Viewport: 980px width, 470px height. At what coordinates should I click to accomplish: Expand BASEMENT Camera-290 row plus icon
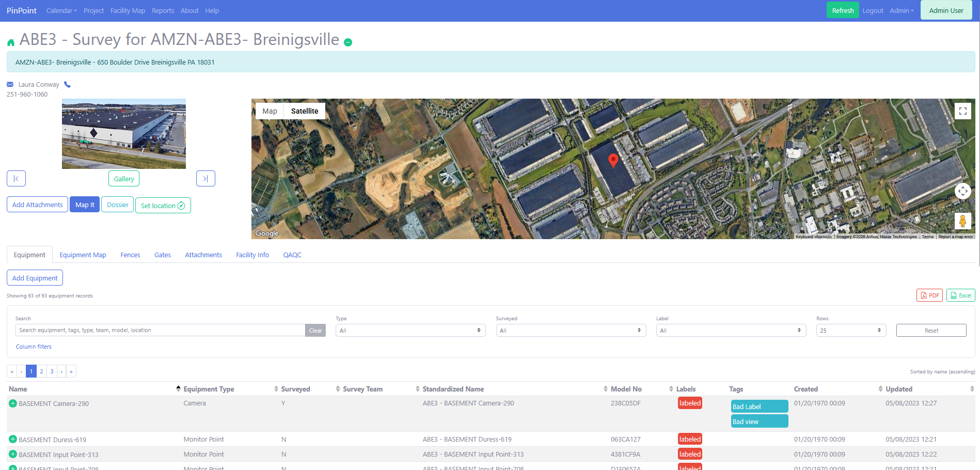[x=13, y=403]
